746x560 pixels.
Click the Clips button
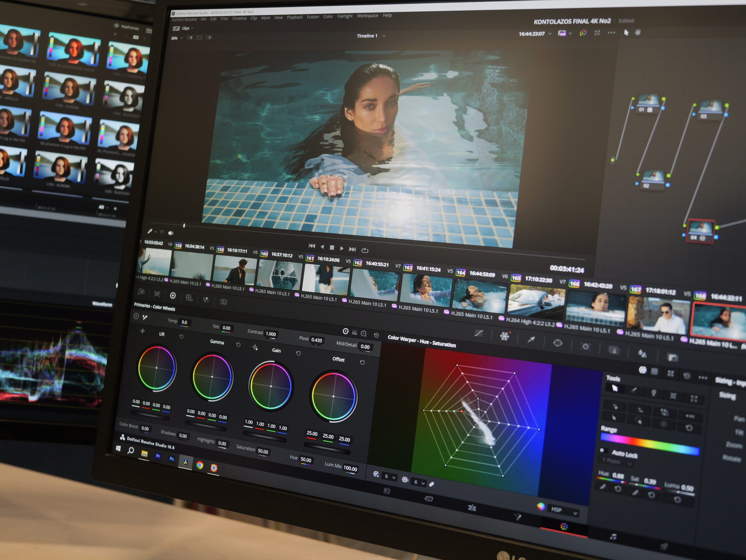[x=186, y=28]
